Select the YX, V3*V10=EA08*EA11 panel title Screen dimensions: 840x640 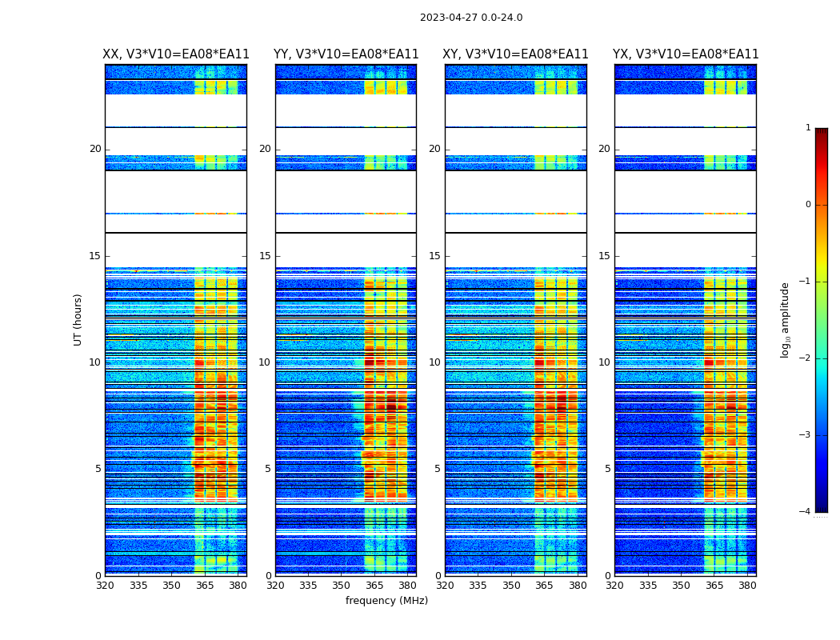coord(686,54)
